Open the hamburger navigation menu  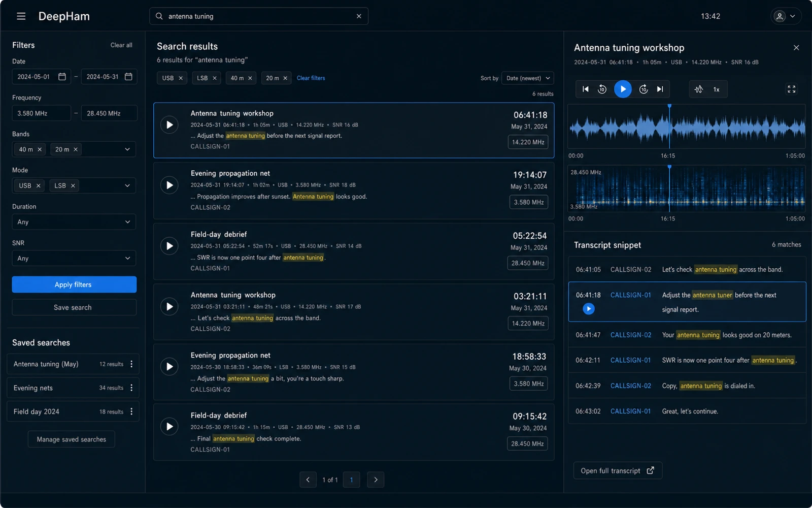click(x=21, y=16)
